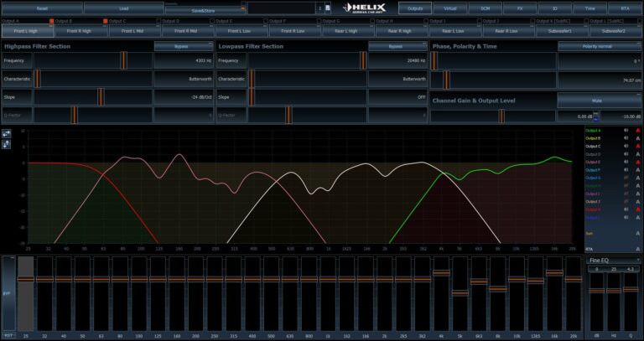The image size is (644, 341).
Task: Select the Subwoofer1 channel button
Action: [x=562, y=31]
